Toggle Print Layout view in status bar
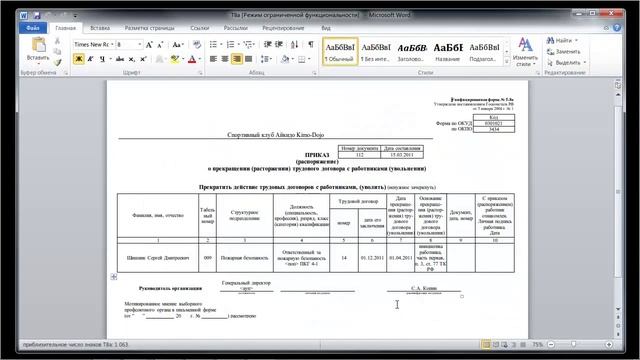 pos(486,345)
